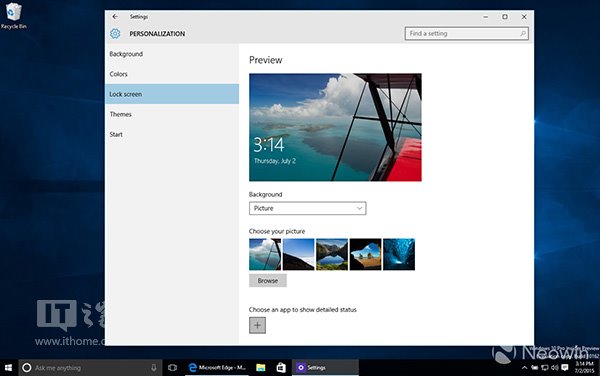
Task: Open the Store taskbar icon
Action: pyautogui.click(x=281, y=368)
